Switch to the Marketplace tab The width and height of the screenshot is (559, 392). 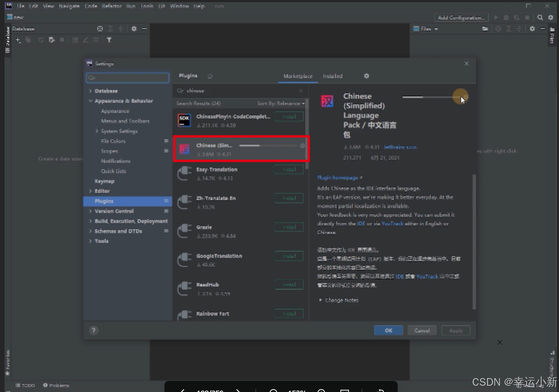(x=298, y=76)
